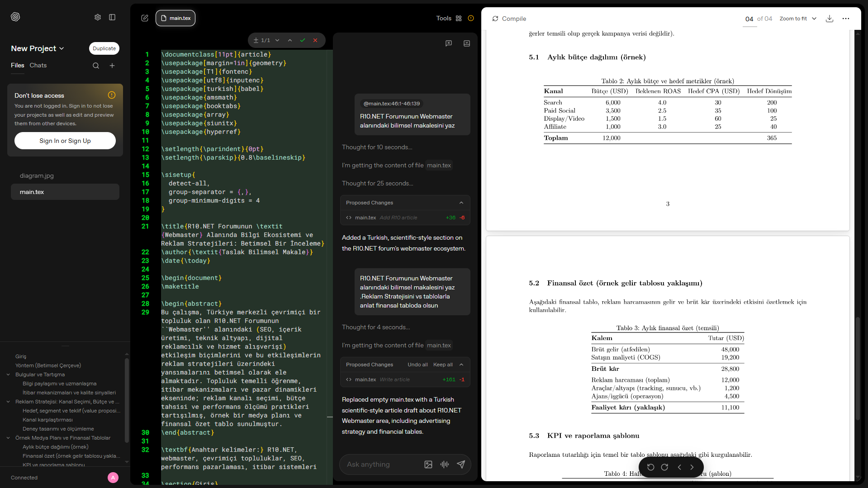Collapse second Proposed Changes with Undo all
Image resolution: width=868 pixels, height=488 pixels.
click(461, 365)
